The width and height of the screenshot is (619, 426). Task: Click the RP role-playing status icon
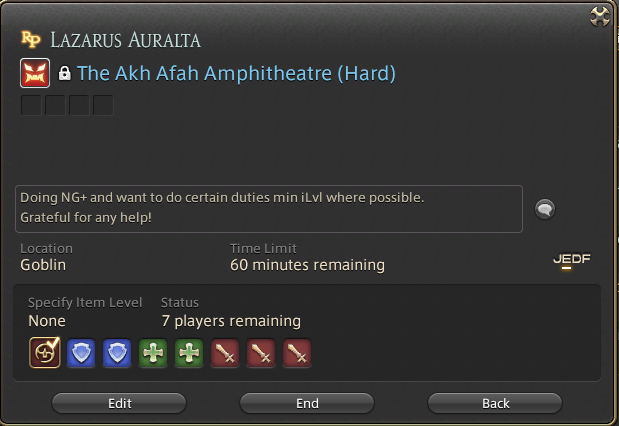(x=31, y=39)
